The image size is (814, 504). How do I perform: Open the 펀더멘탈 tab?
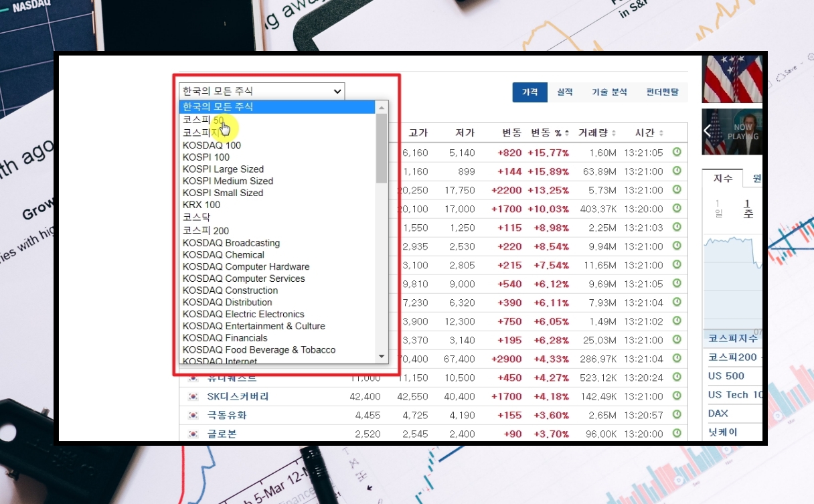(662, 92)
